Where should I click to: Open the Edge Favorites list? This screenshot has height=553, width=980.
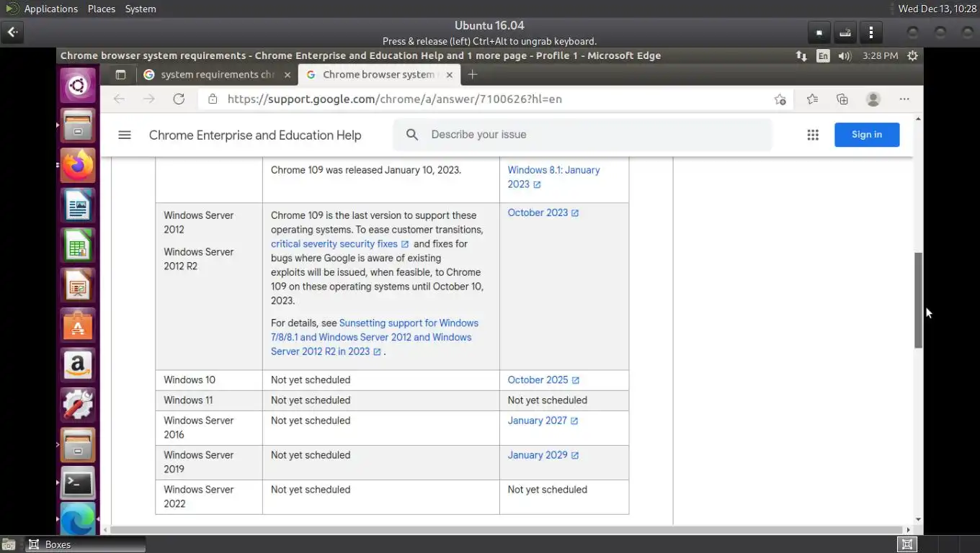pos(812,99)
